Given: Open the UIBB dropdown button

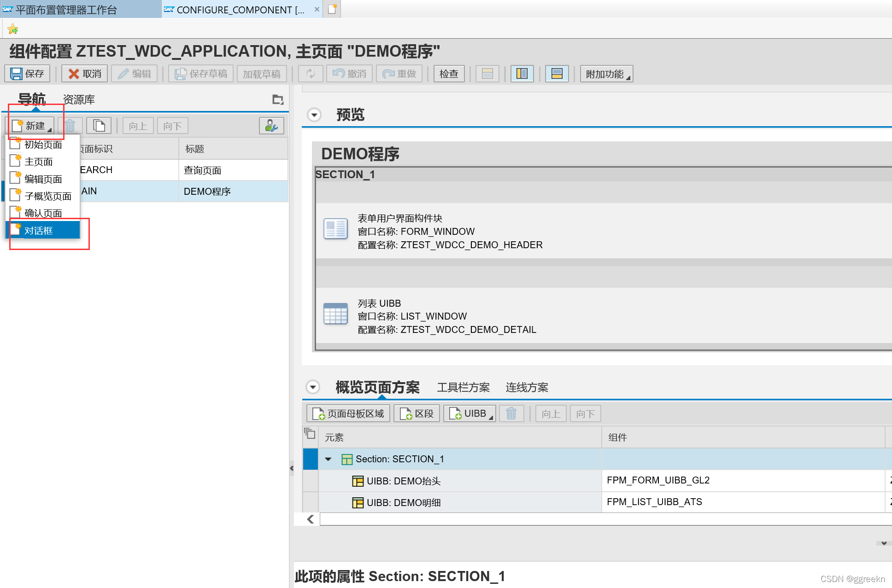Looking at the screenshot, I should 470,413.
